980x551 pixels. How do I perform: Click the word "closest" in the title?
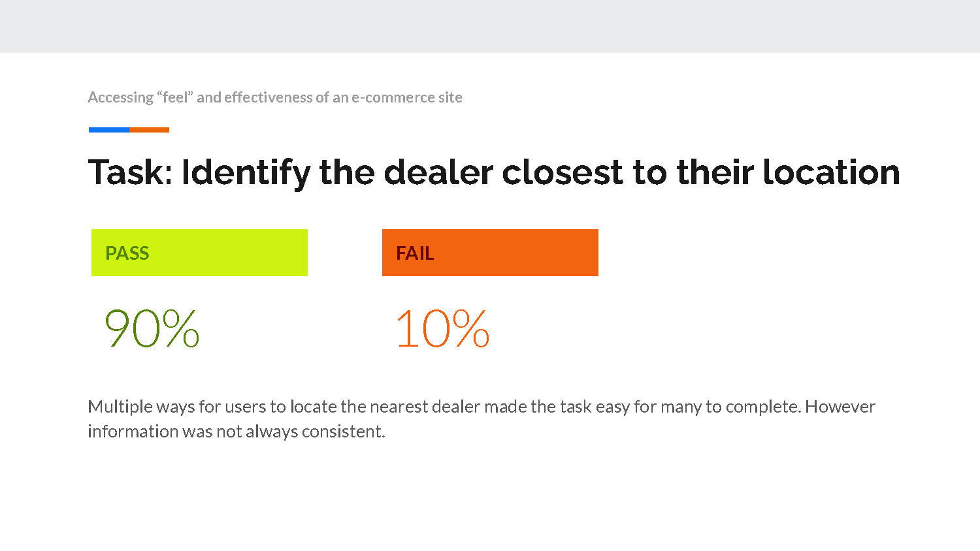[563, 172]
